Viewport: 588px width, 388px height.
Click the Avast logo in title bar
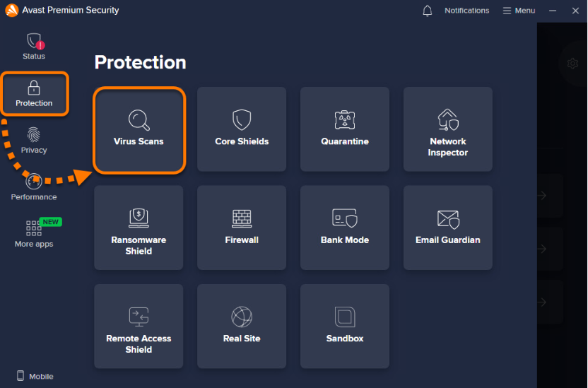[11, 10]
